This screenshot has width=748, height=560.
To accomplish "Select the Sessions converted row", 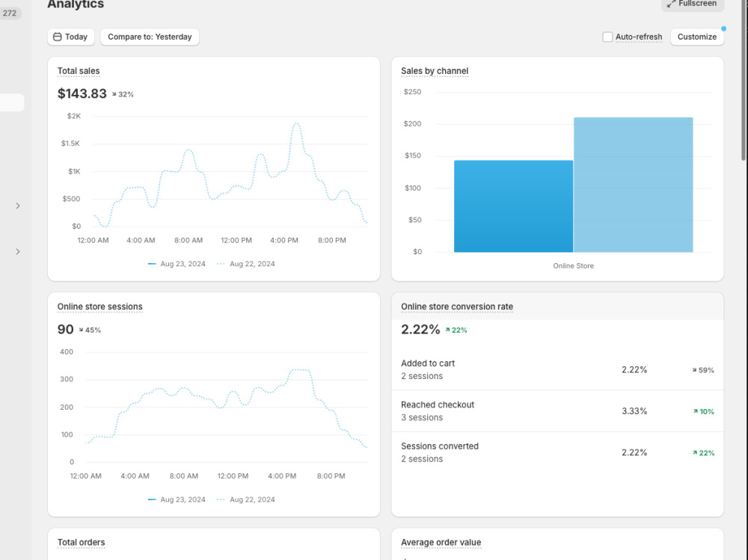I will 557,452.
